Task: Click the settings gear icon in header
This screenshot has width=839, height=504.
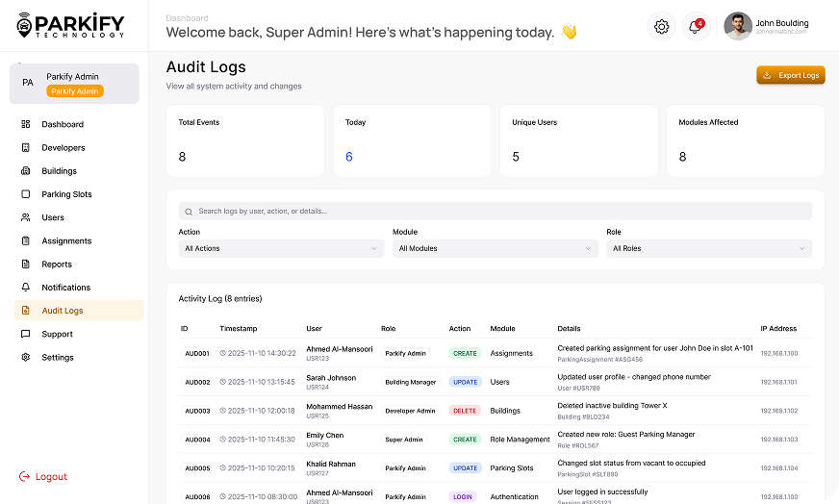Action: 661,27
